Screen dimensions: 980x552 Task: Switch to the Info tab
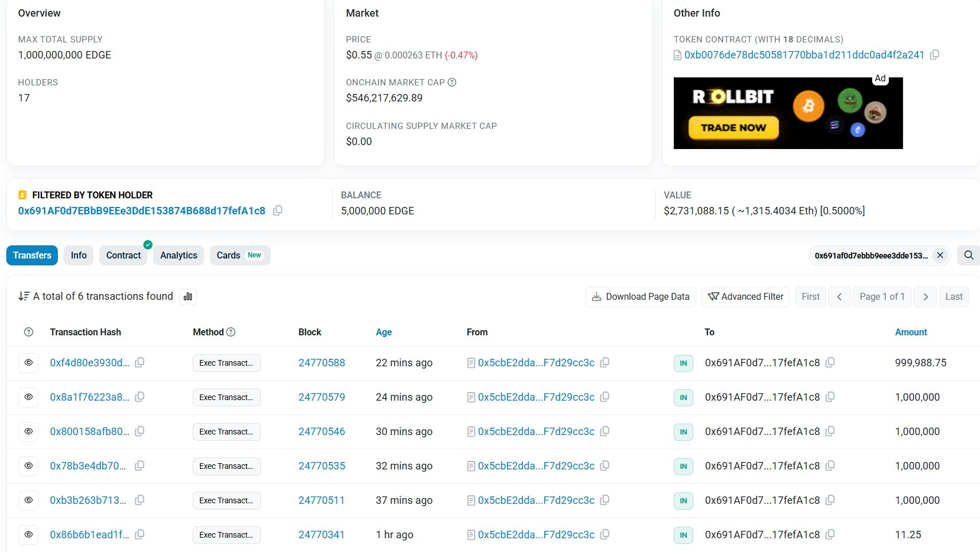click(78, 255)
